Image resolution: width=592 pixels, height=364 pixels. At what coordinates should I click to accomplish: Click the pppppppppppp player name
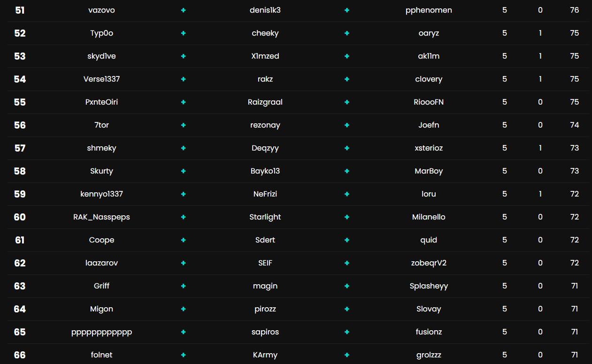click(x=101, y=332)
